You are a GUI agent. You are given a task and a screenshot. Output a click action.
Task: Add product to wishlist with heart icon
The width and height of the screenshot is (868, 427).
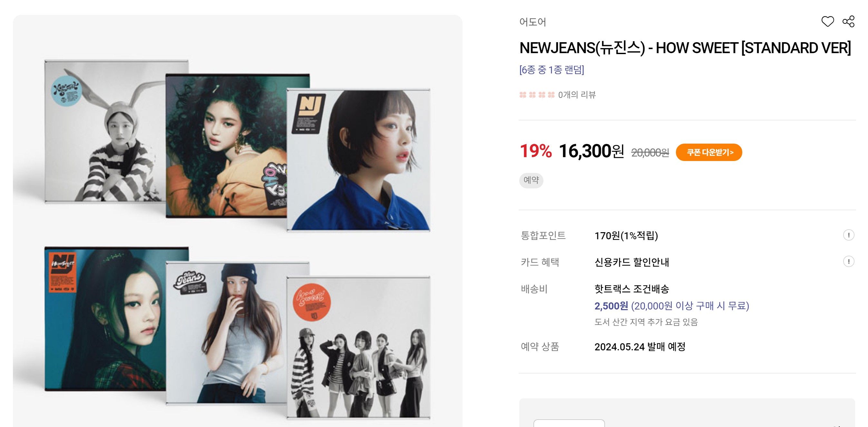(x=827, y=22)
